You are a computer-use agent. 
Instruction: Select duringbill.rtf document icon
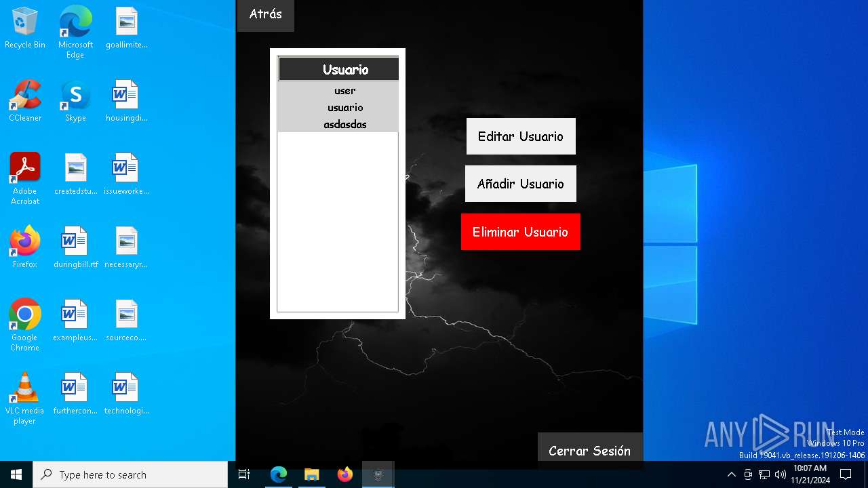click(75, 248)
